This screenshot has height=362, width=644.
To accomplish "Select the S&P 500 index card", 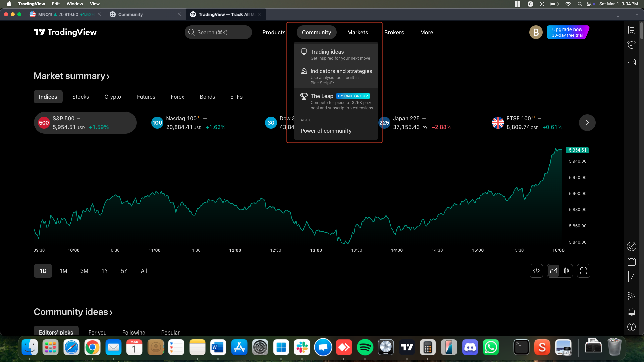I will click(85, 123).
